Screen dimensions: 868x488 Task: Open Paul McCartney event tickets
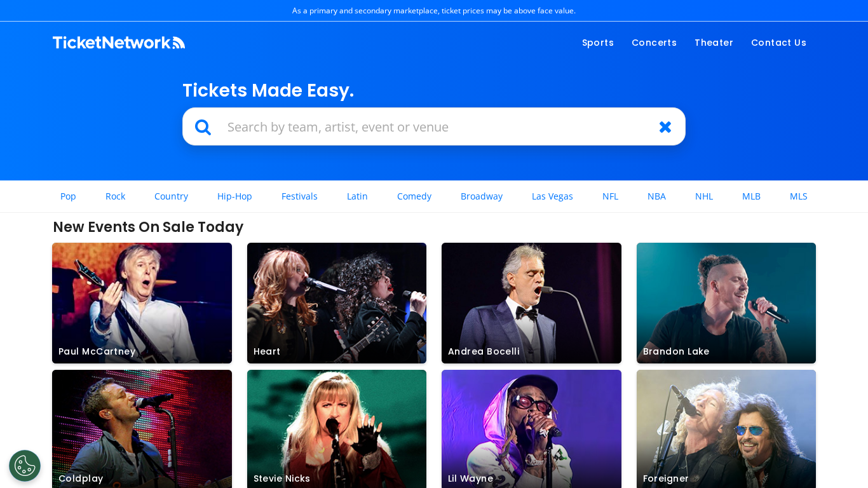coord(142,302)
